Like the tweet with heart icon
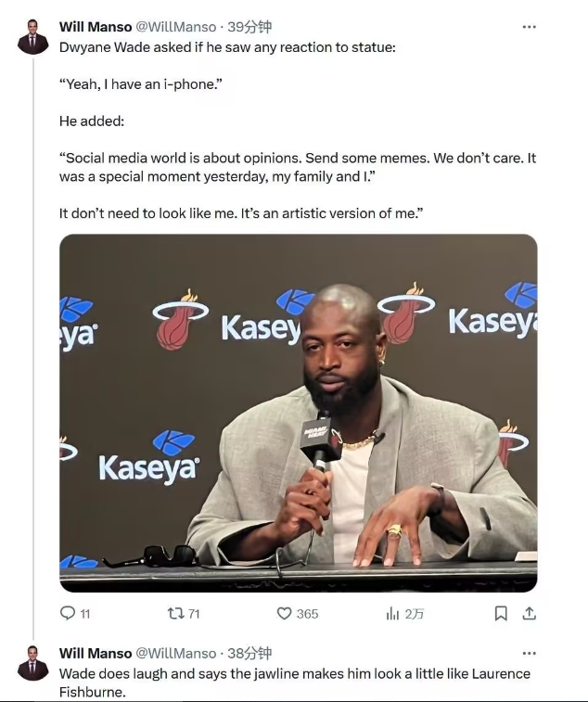This screenshot has width=588, height=702. tap(285, 613)
